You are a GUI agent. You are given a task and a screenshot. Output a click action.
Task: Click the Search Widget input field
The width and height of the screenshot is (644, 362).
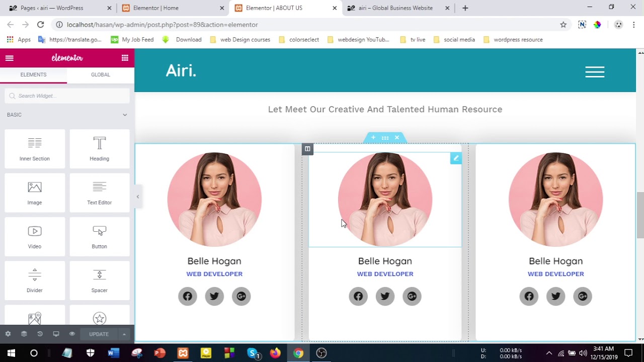pos(67,96)
